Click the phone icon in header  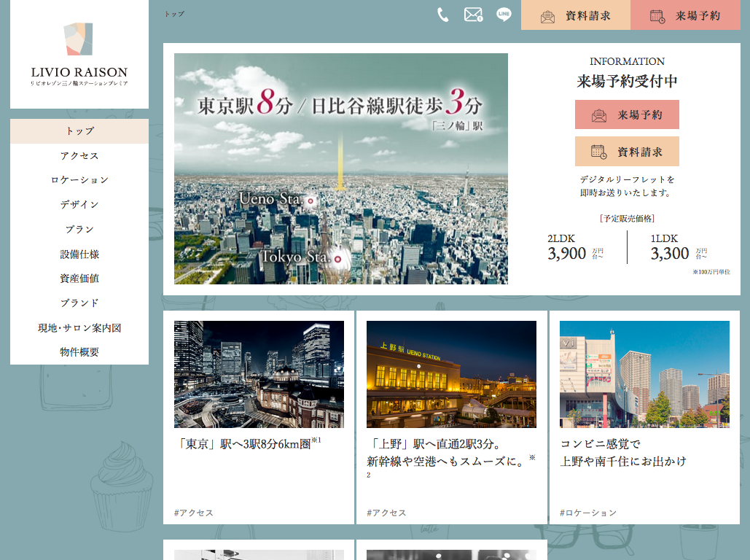[x=442, y=15]
